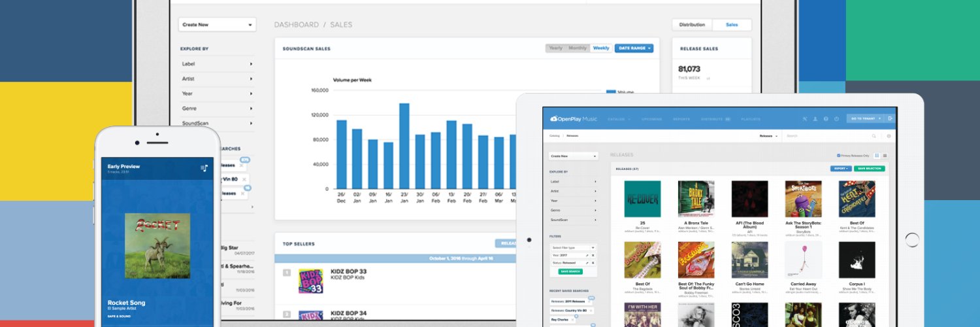Switch to grid view on the tablet releases
This screenshot has height=327, width=980.
pyautogui.click(x=877, y=156)
